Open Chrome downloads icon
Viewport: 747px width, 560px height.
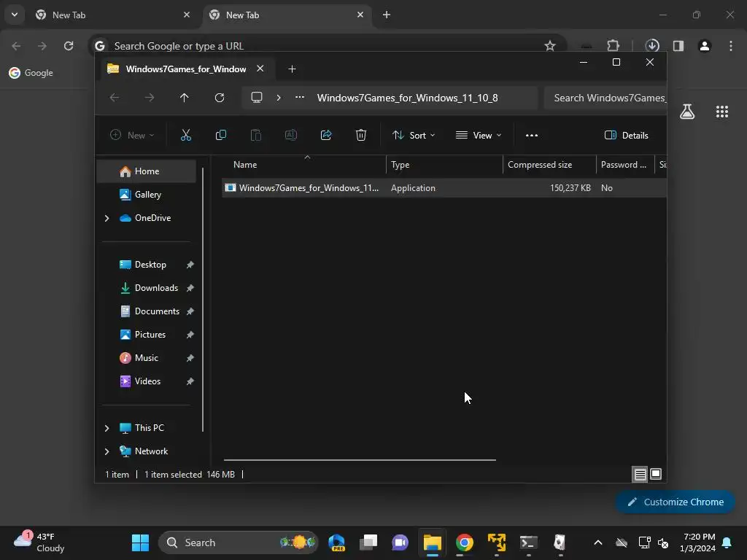(x=652, y=46)
